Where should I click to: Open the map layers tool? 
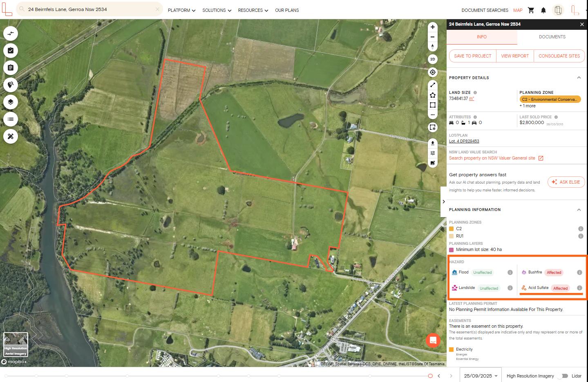(x=11, y=102)
